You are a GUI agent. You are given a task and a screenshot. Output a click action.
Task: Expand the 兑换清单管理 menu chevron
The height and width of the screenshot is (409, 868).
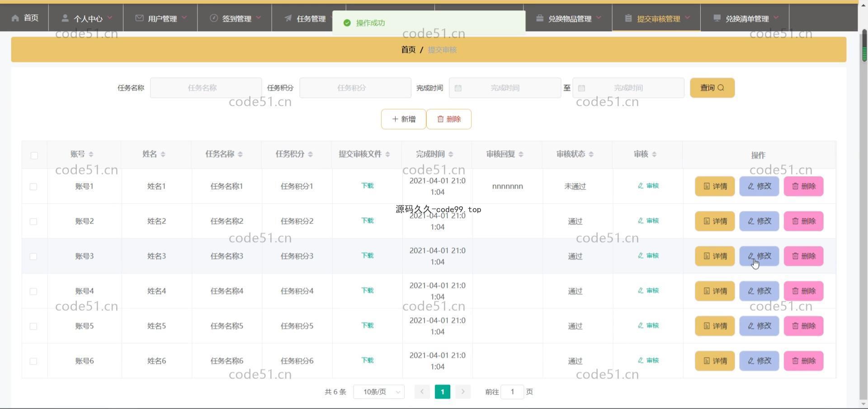point(776,18)
